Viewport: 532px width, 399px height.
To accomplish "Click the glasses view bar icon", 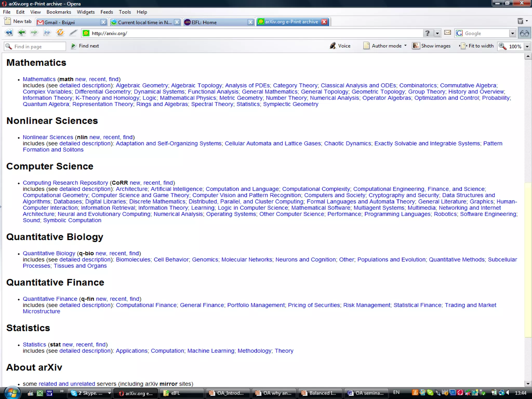I will pos(524,33).
